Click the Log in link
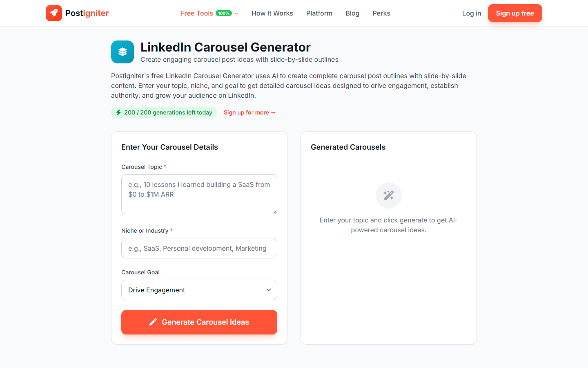The width and height of the screenshot is (588, 368). (x=471, y=13)
